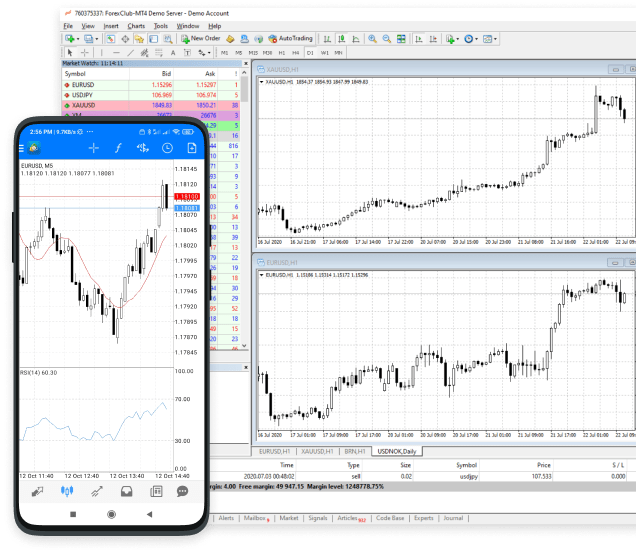
Task: Click the zoom out magnifier in toolbar
Action: point(386,38)
